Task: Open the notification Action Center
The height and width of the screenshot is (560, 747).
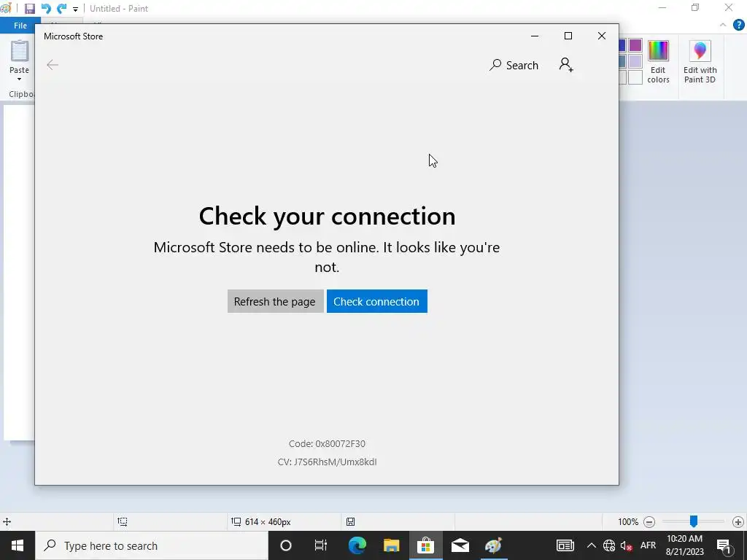Action: (724, 545)
